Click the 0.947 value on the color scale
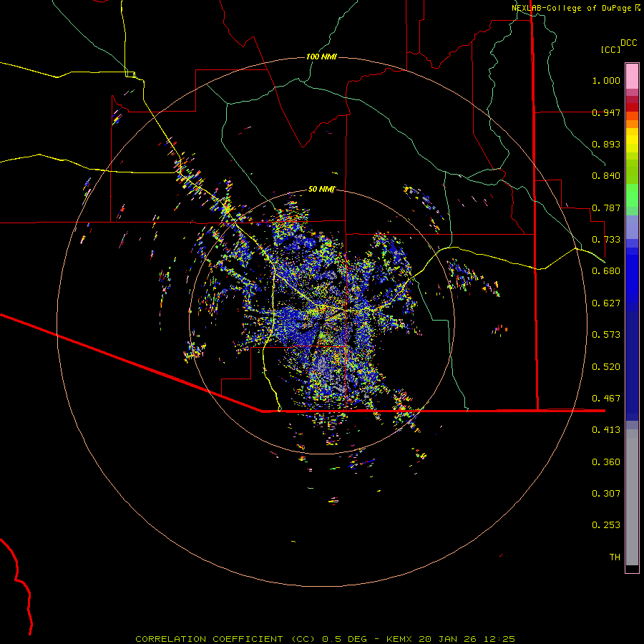Image resolution: width=644 pixels, height=644 pixels. (x=606, y=112)
